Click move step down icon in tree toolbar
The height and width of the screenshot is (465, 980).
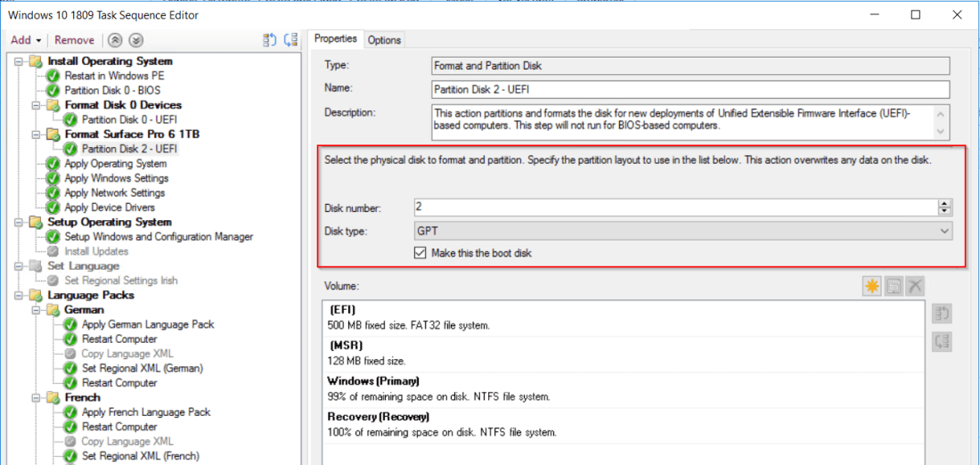tap(290, 40)
